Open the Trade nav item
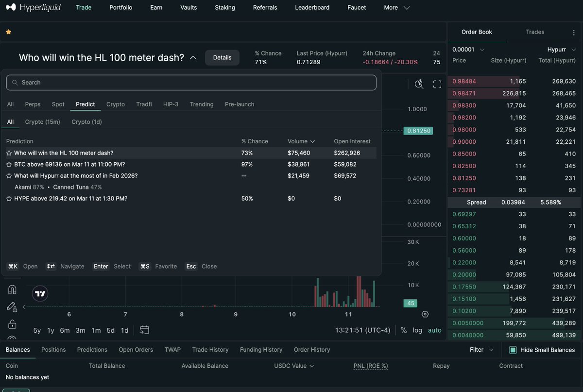The width and height of the screenshot is (583, 392). (84, 8)
